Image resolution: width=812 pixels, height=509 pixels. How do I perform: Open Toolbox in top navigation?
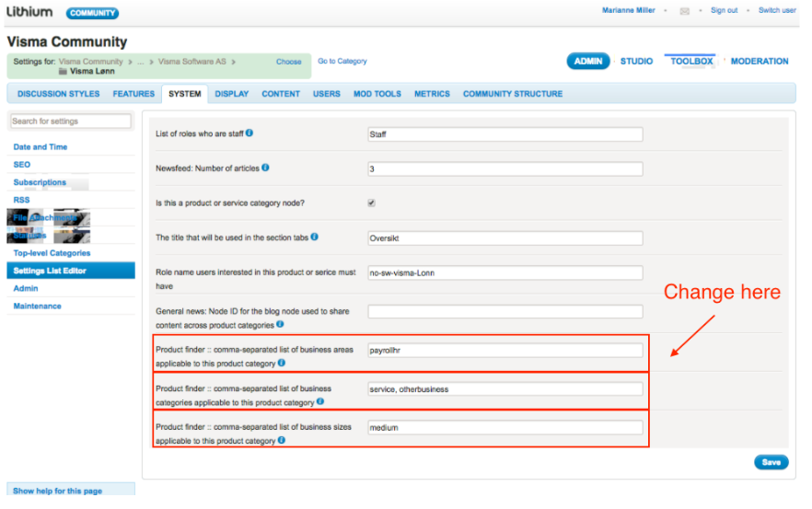691,61
